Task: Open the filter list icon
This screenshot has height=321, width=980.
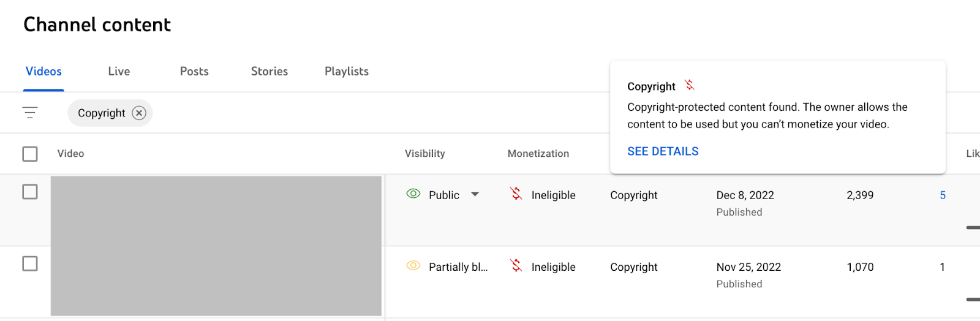Action: click(x=30, y=113)
